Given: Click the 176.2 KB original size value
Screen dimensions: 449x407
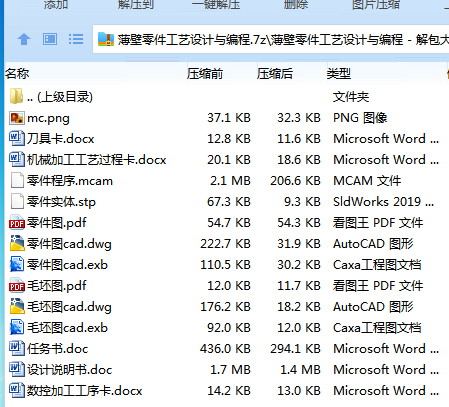Looking at the screenshot, I should pos(225,307).
